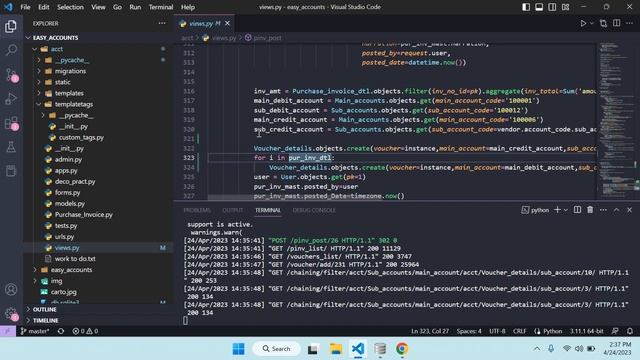640x360 pixels.
Task: Change indentation via Spaces: 4
Action: coord(469,331)
